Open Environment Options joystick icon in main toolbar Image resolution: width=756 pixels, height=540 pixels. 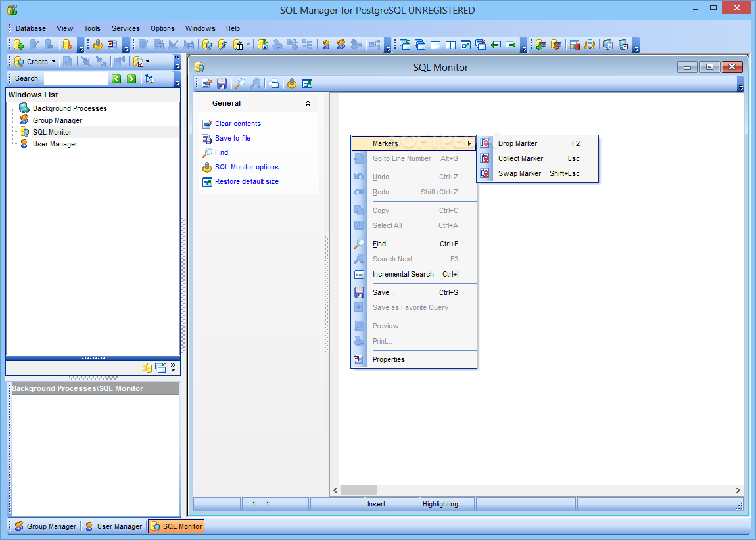click(x=98, y=45)
